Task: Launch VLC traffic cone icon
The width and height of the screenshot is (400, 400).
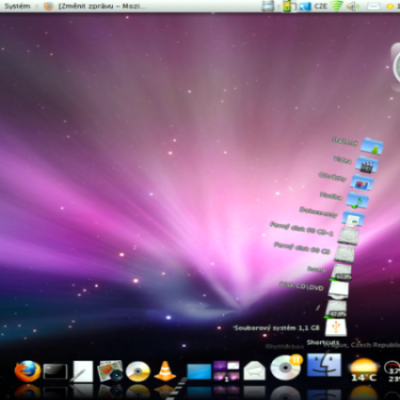Action: [x=165, y=371]
